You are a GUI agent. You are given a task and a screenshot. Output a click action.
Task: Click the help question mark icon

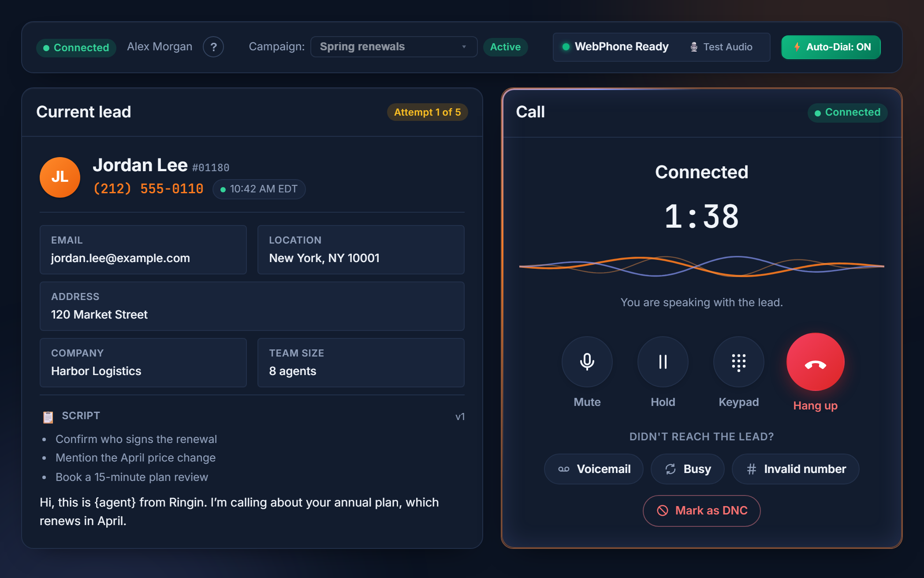tap(213, 47)
